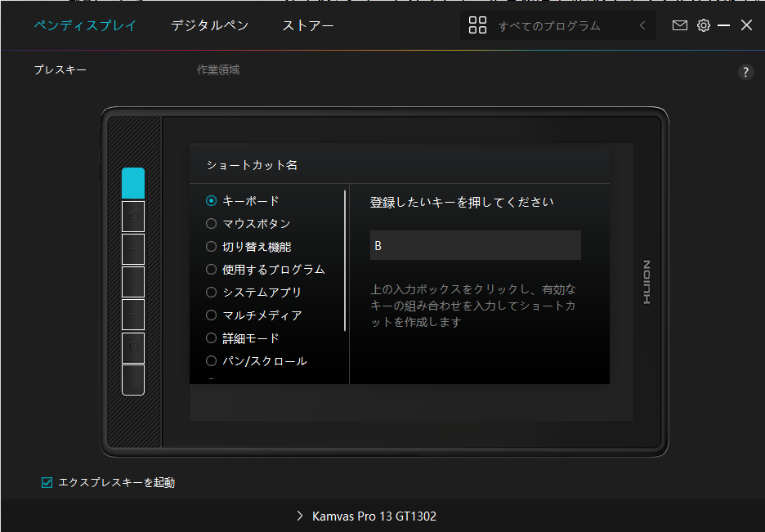Select the bottom express key on the tablet
This screenshot has width=765, height=532.
pos(133,380)
